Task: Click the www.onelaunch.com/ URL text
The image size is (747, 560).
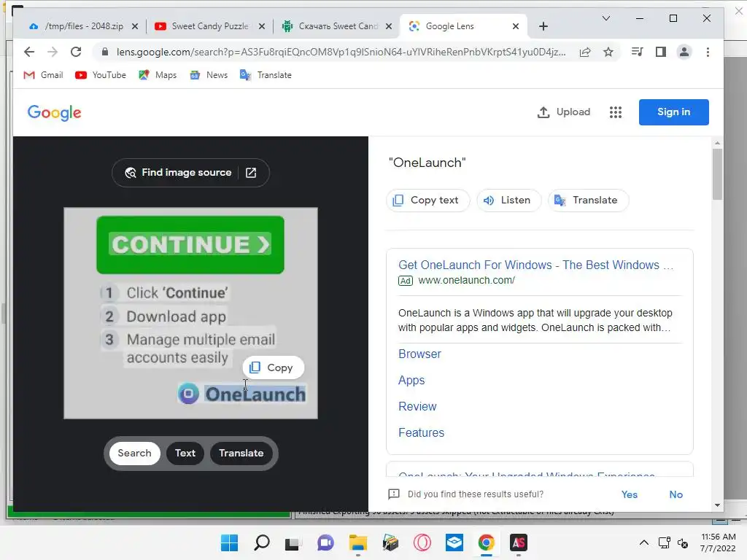Action: click(x=466, y=281)
